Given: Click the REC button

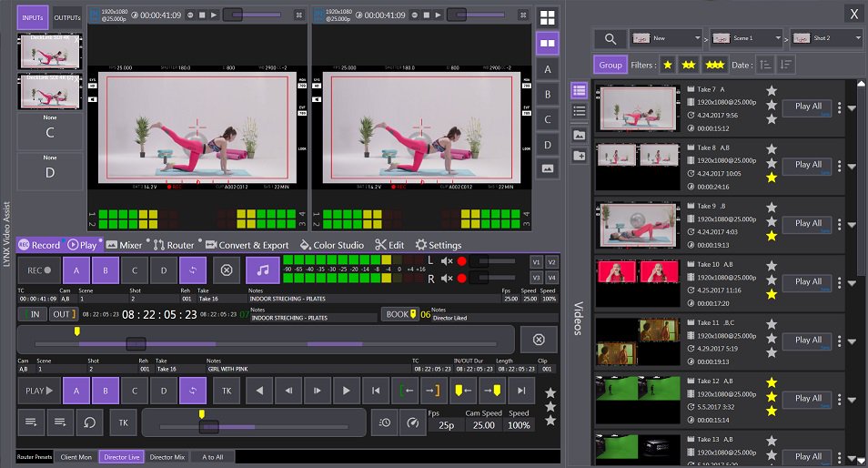Looking at the screenshot, I should [x=39, y=270].
